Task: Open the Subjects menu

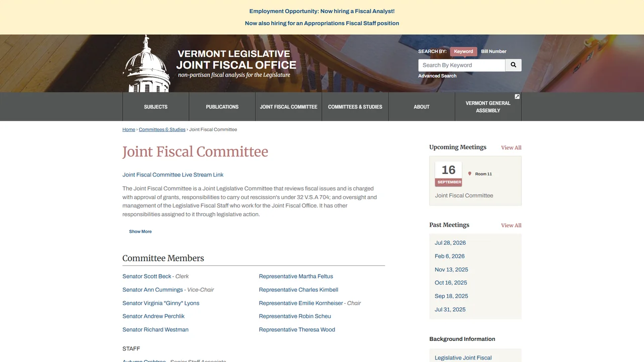Action: [156, 107]
